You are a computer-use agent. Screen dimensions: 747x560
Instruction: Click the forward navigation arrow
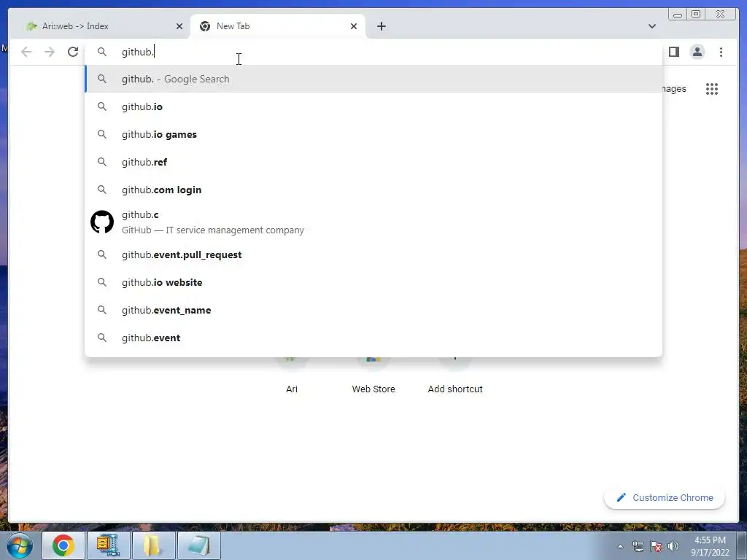[x=50, y=52]
